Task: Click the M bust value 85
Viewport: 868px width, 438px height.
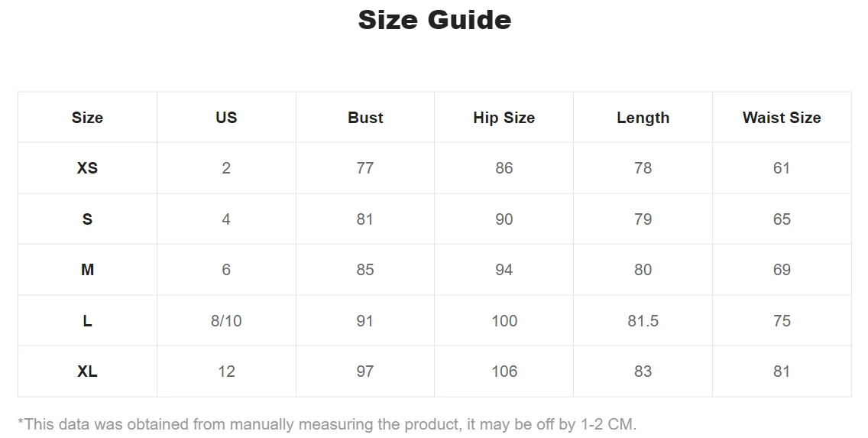Action: (x=365, y=270)
